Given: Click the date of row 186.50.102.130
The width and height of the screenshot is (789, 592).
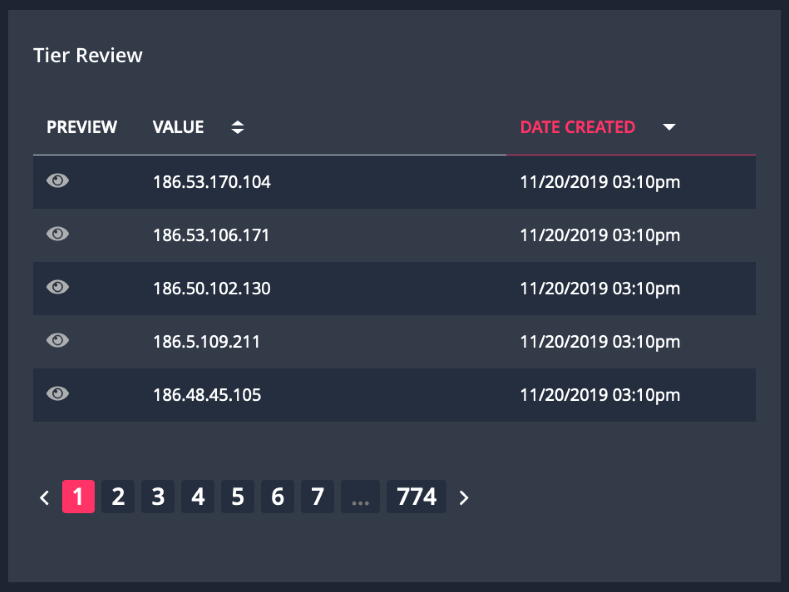Looking at the screenshot, I should [x=600, y=289].
